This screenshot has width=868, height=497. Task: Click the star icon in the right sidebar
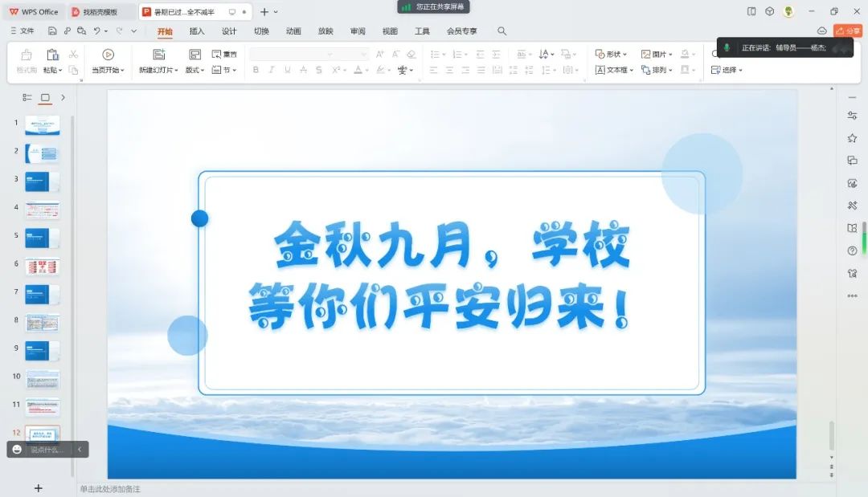coord(852,138)
